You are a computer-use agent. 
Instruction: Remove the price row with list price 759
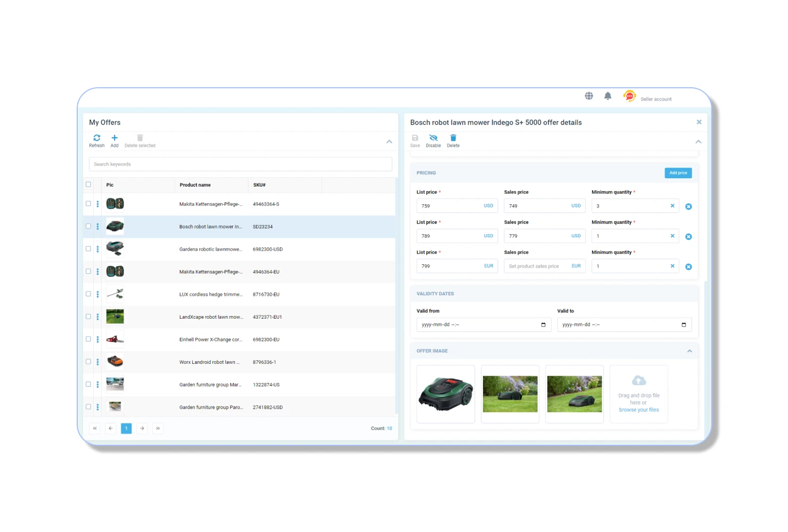click(688, 206)
